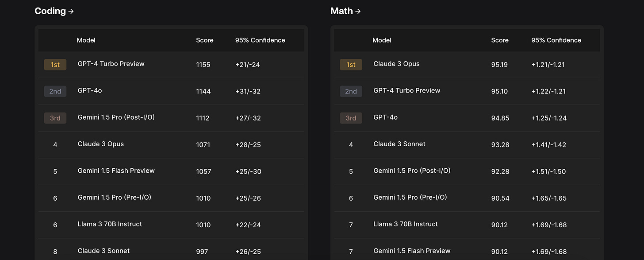
Task: Click the 2nd rank badge in Math table
Action: [351, 91]
